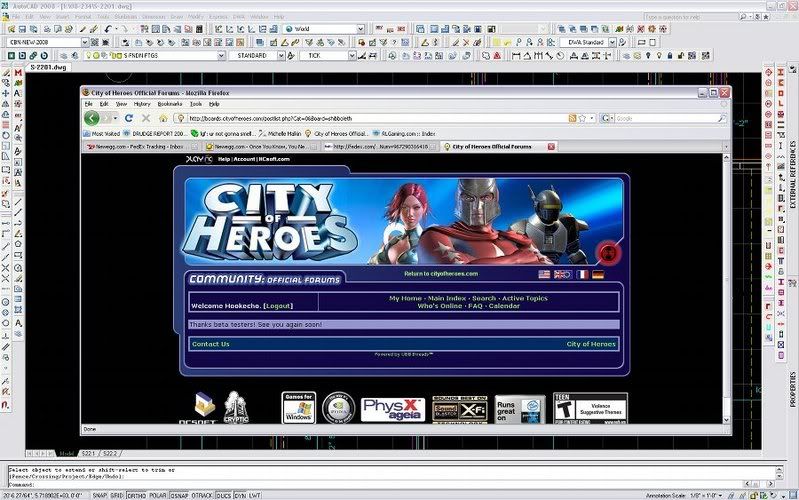Toggle DYN dynamic input in status bar

point(239,495)
